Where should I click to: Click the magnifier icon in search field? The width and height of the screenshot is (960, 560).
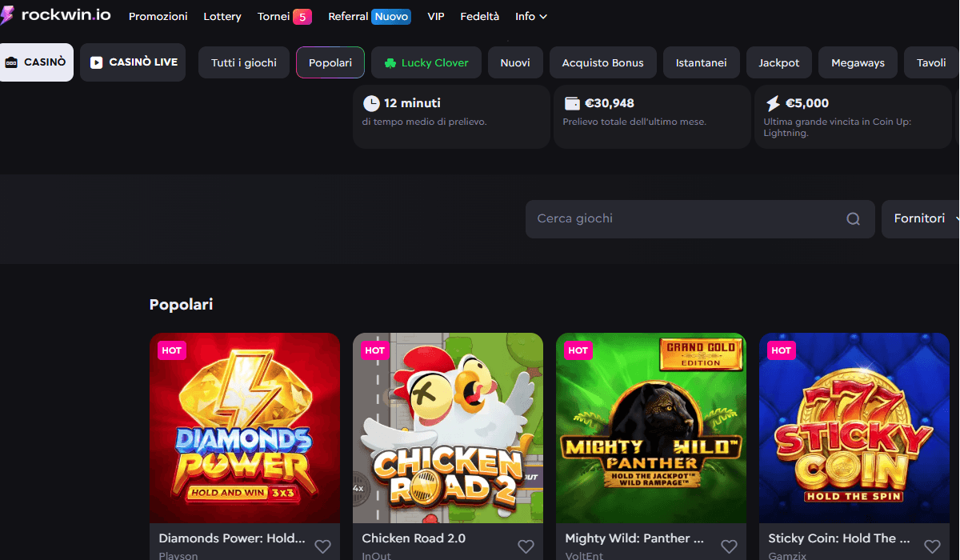[x=854, y=219]
